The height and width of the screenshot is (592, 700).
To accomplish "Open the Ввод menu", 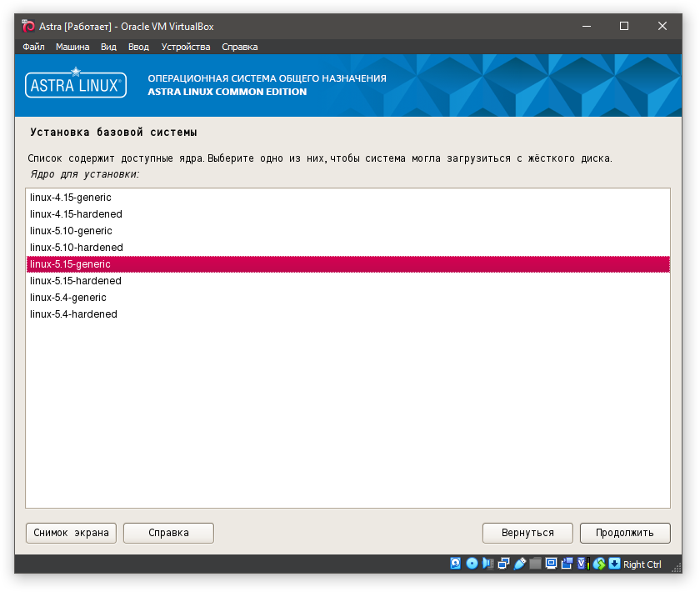I will pyautogui.click(x=139, y=47).
